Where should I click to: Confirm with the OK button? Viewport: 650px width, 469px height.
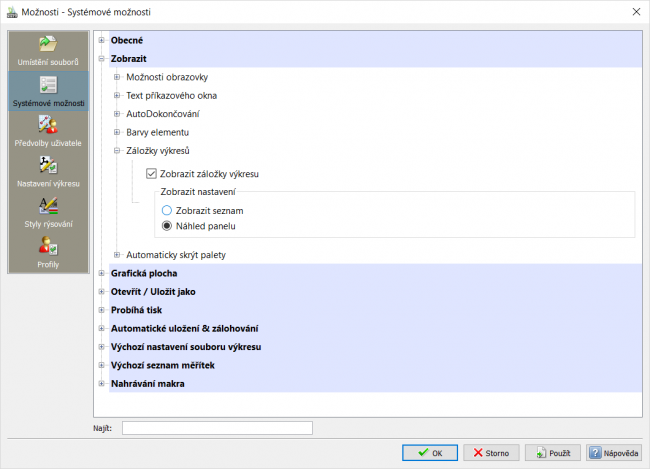pos(430,452)
